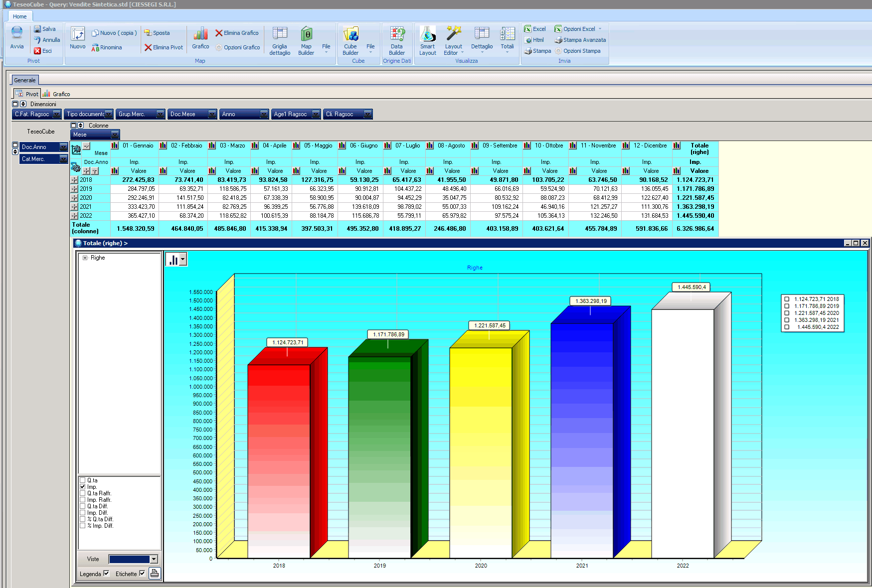This screenshot has height=588, width=872.
Task: Click Annulla undo button
Action: pyautogui.click(x=47, y=40)
